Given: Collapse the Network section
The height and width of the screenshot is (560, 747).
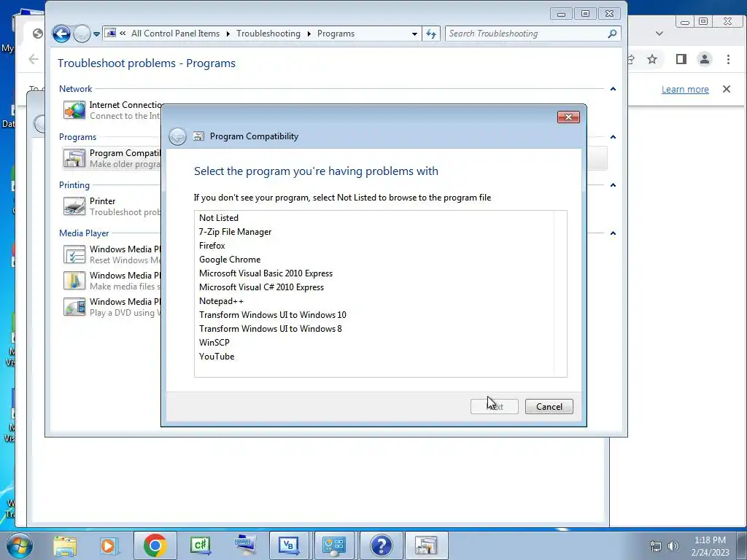Looking at the screenshot, I should tap(613, 88).
